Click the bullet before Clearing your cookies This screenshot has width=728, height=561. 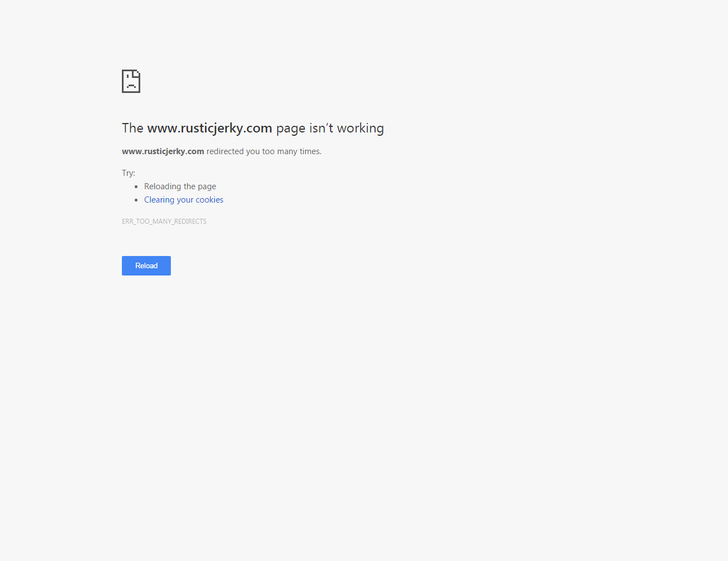136,200
